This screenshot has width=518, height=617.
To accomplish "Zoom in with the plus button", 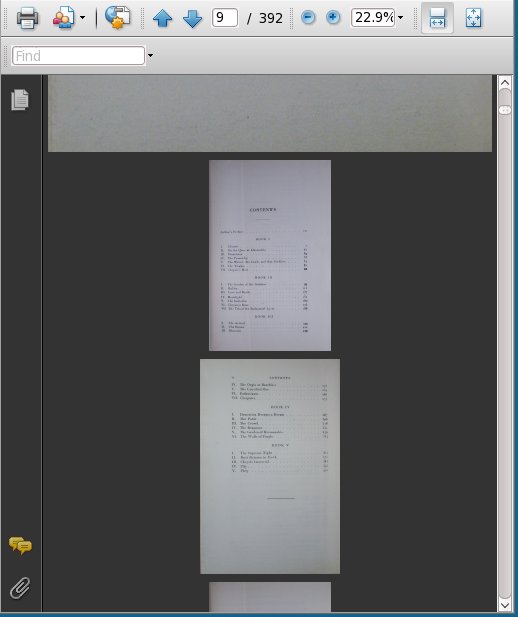I will [x=333, y=17].
